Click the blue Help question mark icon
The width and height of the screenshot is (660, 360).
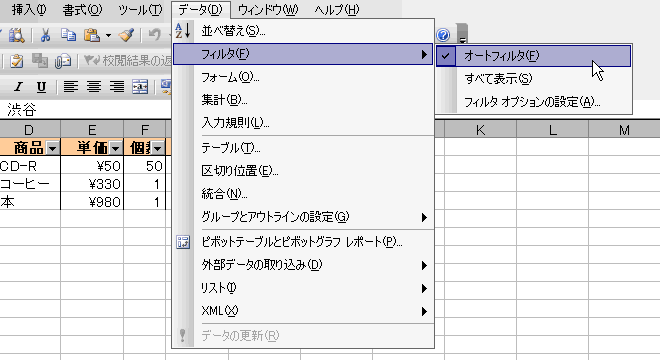pos(443,35)
